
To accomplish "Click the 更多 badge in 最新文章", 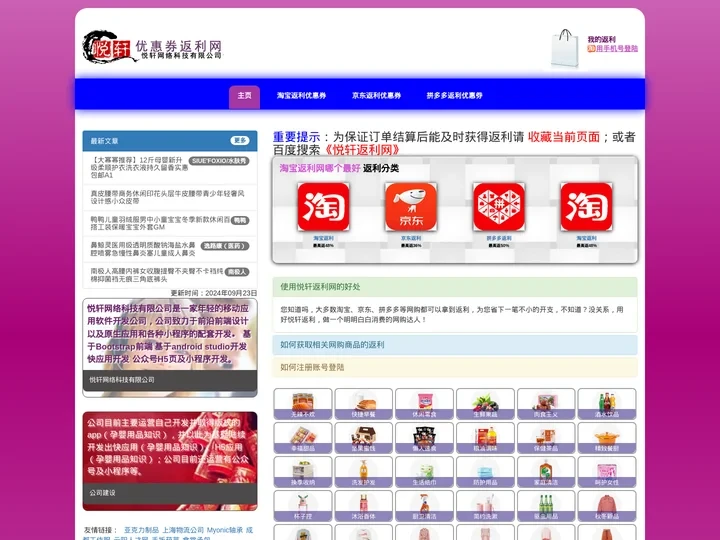I will [x=240, y=141].
